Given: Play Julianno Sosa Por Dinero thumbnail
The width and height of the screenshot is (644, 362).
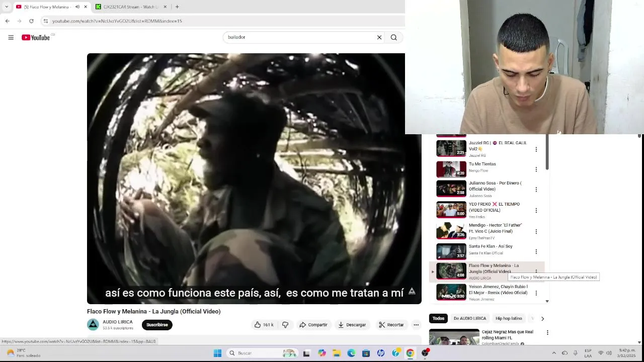Looking at the screenshot, I should [x=451, y=189].
